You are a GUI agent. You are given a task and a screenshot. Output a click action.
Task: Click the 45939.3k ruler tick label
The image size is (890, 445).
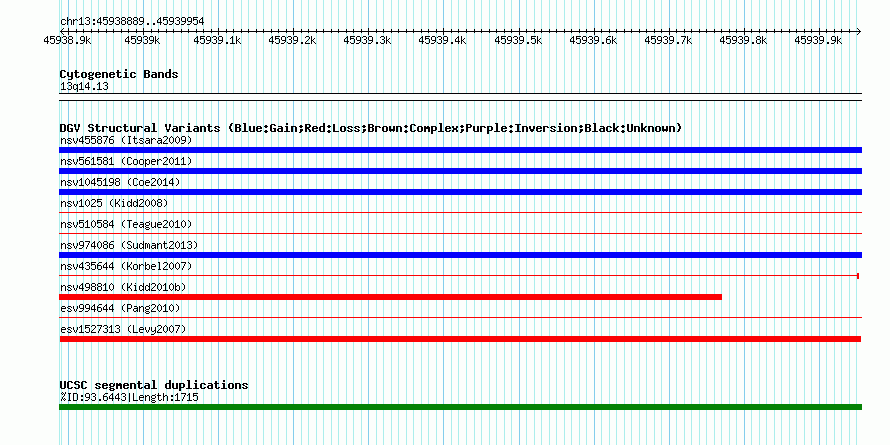point(367,40)
